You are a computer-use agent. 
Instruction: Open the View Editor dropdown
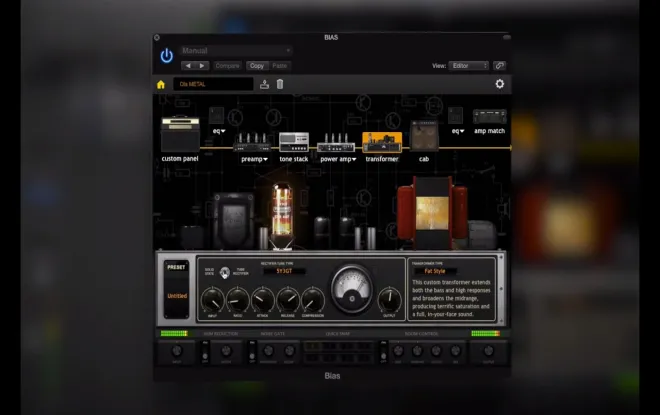pyautogui.click(x=468, y=66)
